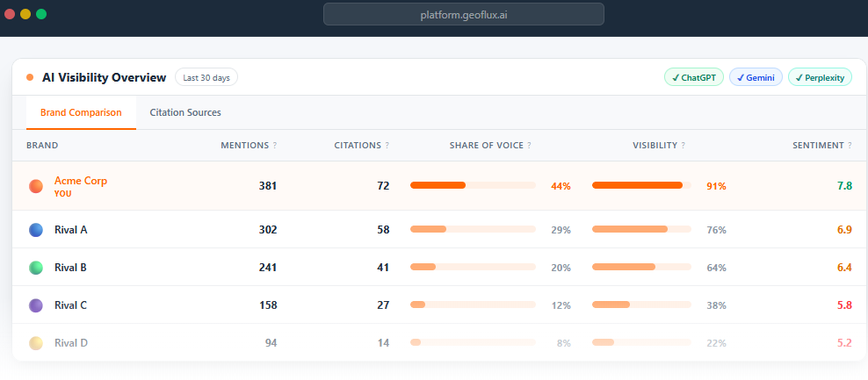Select the Brand Comparison tab

coord(81,112)
